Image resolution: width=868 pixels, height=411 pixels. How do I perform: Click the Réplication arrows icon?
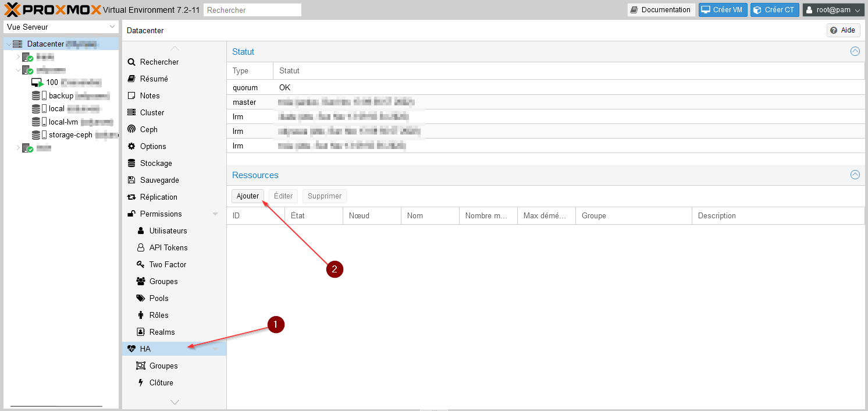(131, 197)
